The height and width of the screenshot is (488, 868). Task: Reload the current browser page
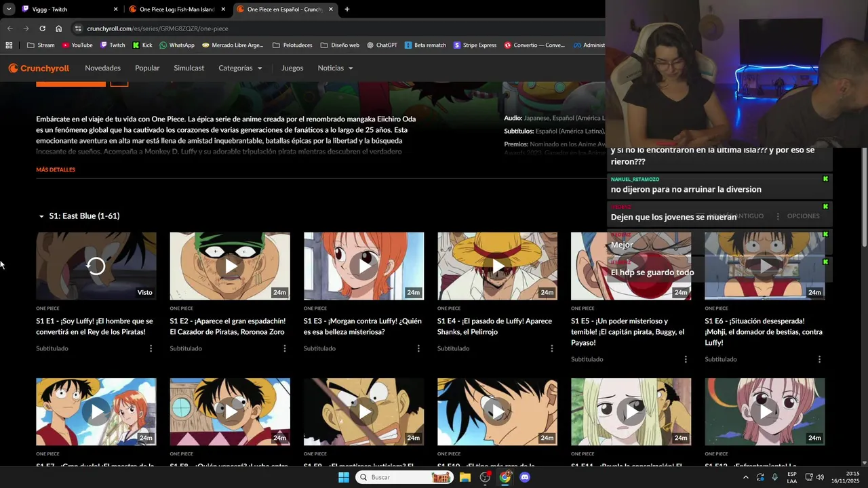click(42, 28)
